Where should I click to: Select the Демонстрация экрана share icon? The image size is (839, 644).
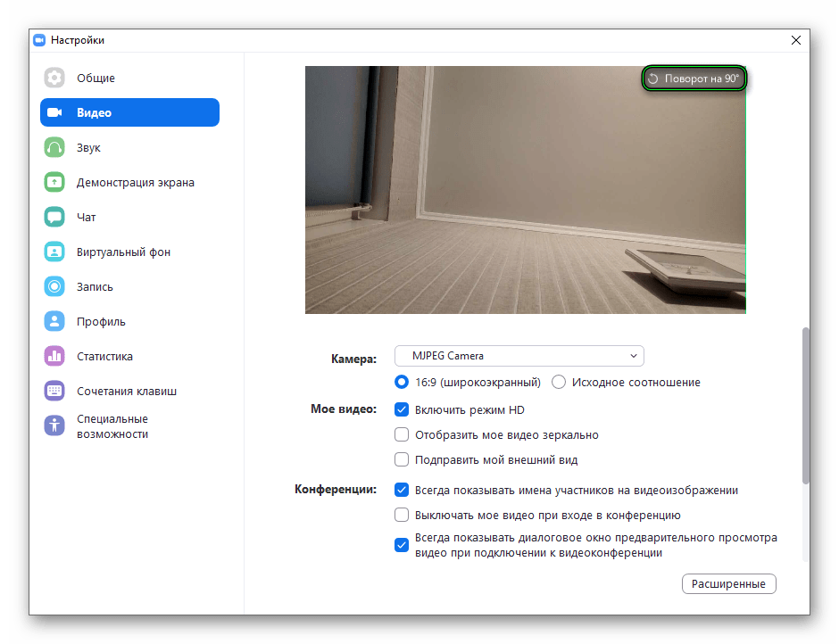pyautogui.click(x=54, y=183)
